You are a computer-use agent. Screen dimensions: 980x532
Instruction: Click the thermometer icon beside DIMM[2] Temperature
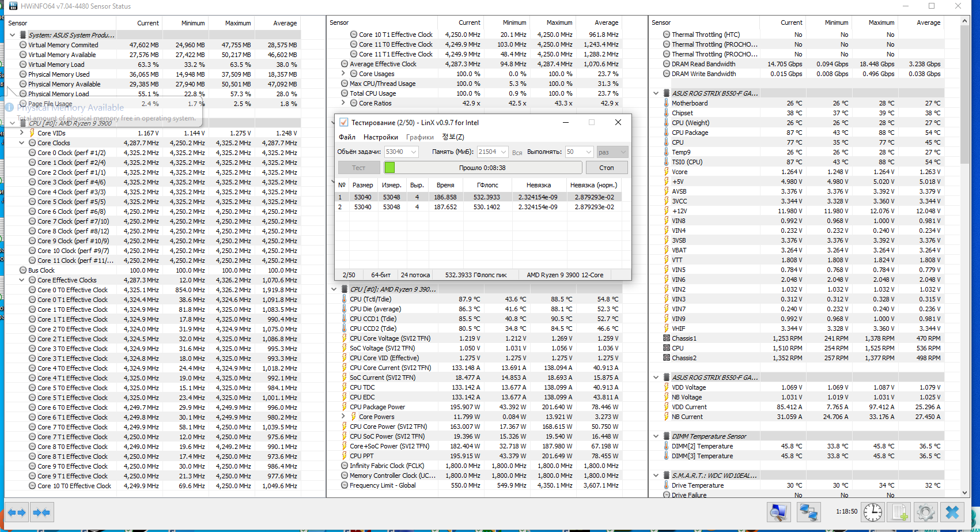pos(667,446)
